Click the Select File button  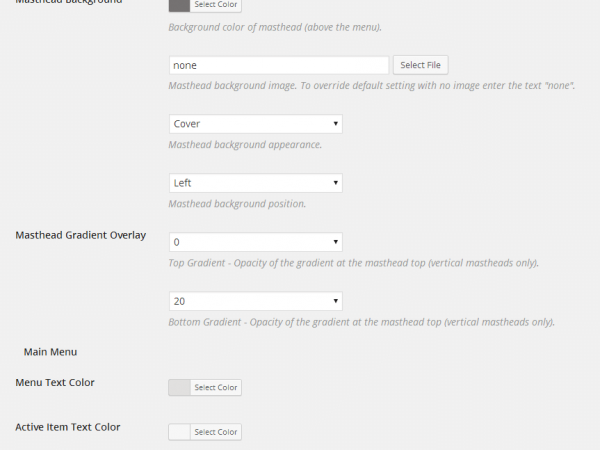pyautogui.click(x=421, y=65)
